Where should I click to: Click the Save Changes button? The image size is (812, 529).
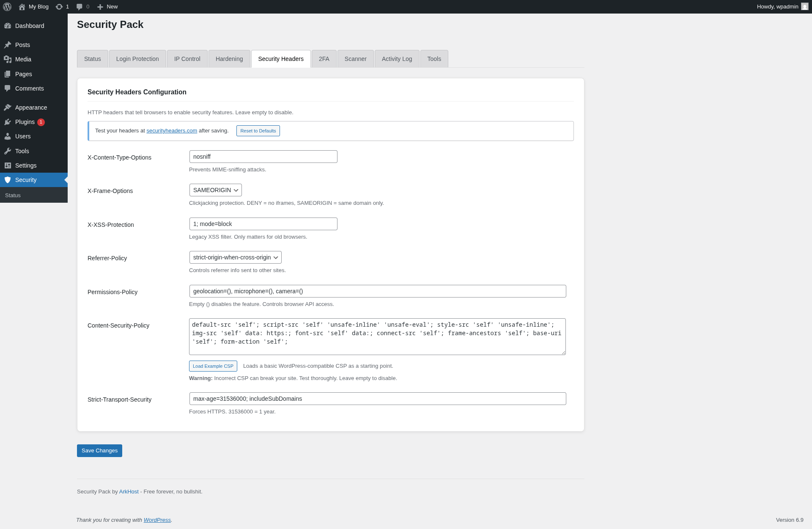[x=99, y=450]
